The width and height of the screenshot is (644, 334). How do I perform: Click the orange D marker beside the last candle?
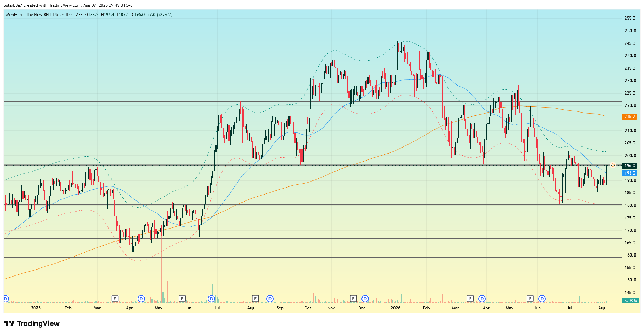point(613,165)
